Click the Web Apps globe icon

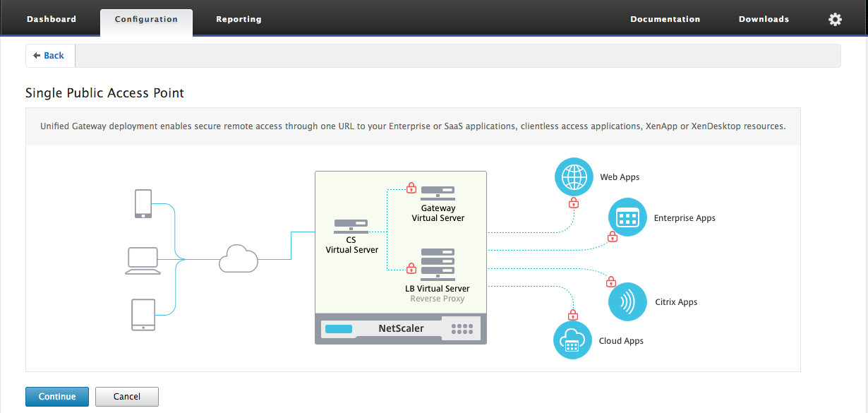click(574, 176)
